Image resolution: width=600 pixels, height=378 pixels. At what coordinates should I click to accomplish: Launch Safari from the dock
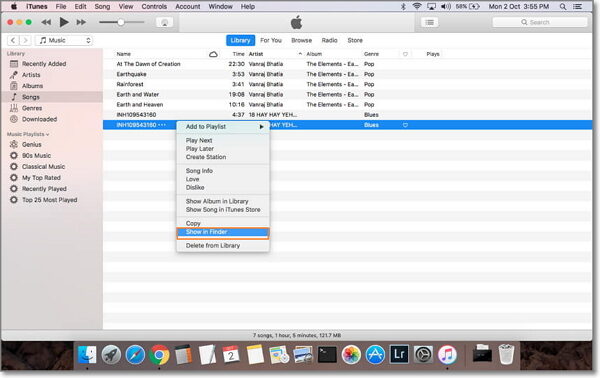[x=135, y=355]
